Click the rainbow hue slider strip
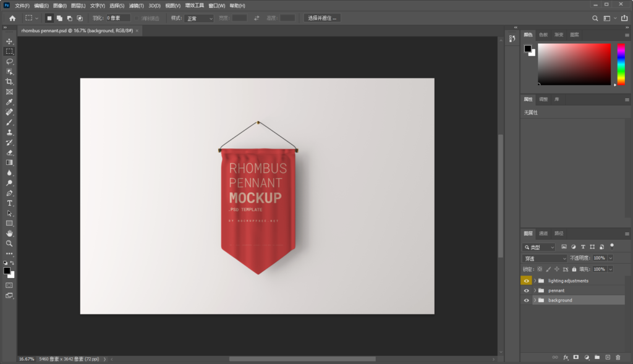This screenshot has width=633, height=364. pos(621,64)
